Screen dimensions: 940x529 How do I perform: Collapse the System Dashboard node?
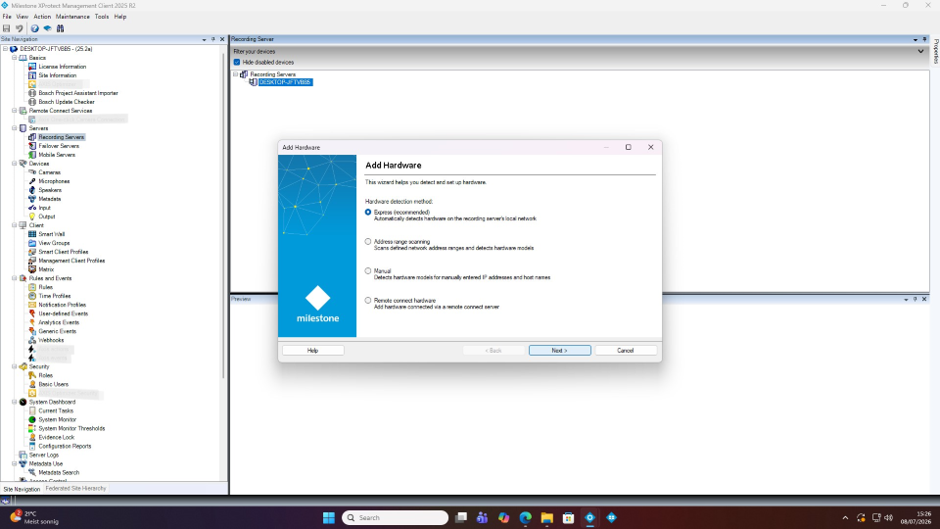click(x=14, y=402)
